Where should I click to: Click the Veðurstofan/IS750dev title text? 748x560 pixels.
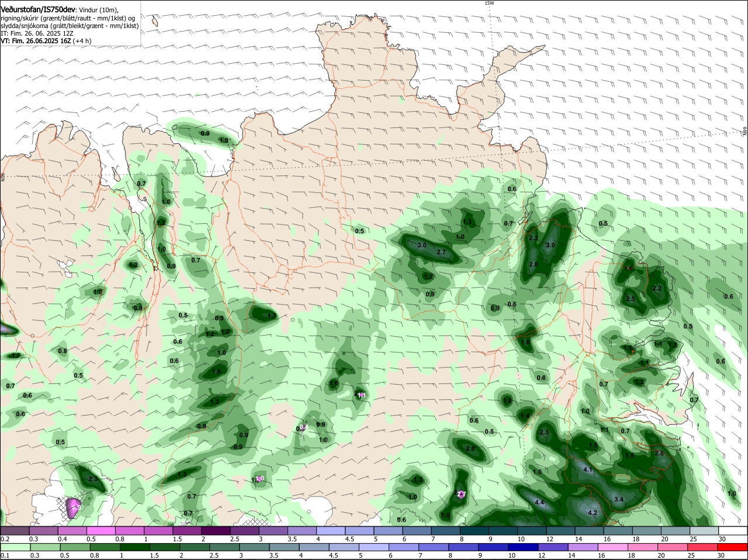[x=37, y=10]
